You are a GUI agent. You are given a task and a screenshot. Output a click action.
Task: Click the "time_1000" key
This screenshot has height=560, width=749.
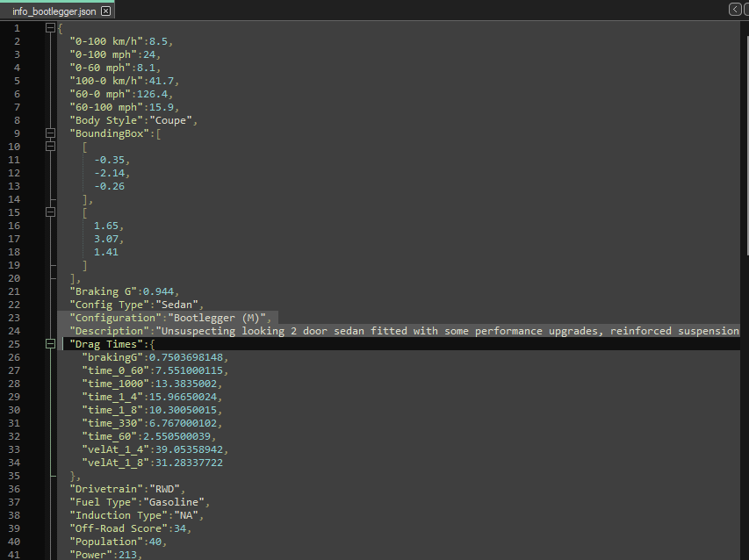116,384
